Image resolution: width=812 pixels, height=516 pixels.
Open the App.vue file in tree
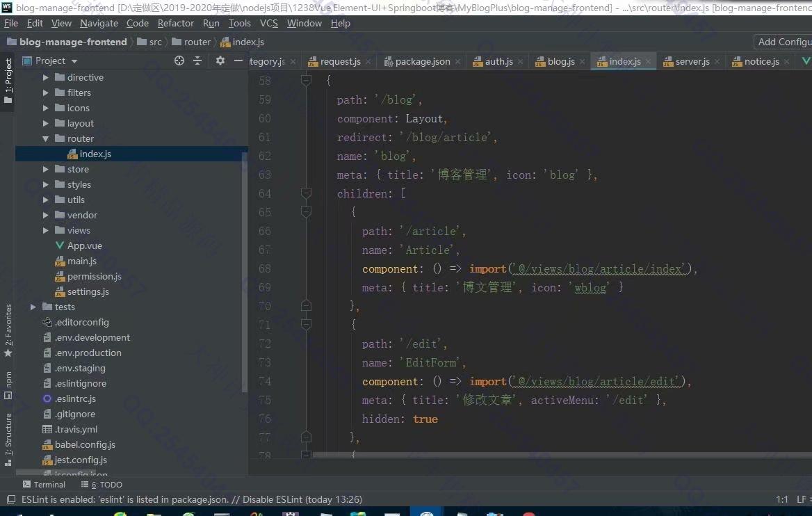84,245
